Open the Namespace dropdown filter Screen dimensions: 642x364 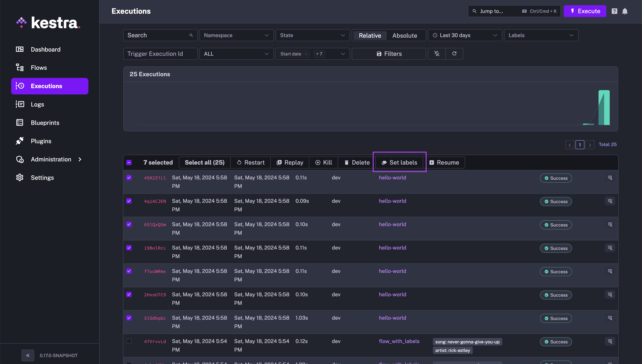pyautogui.click(x=236, y=35)
